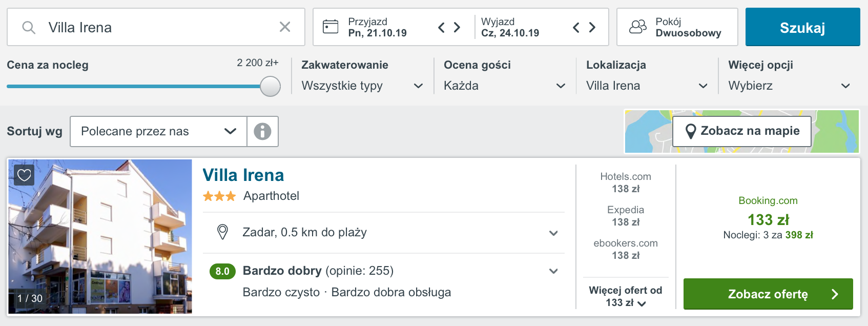Image resolution: width=868 pixels, height=326 pixels.
Task: Show sorting information via info icon
Action: pos(262,131)
